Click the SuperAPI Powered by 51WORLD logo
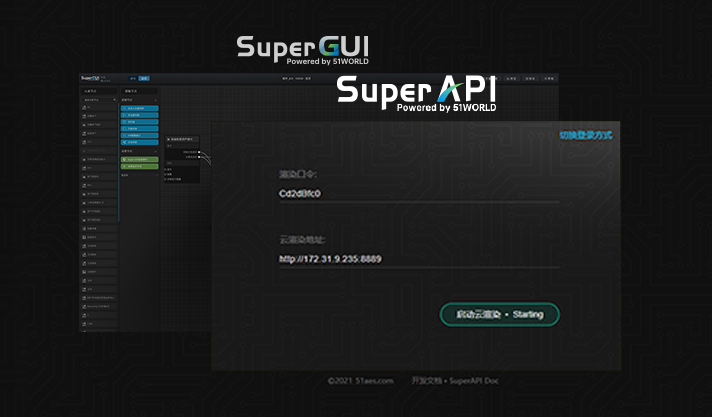 [x=416, y=92]
